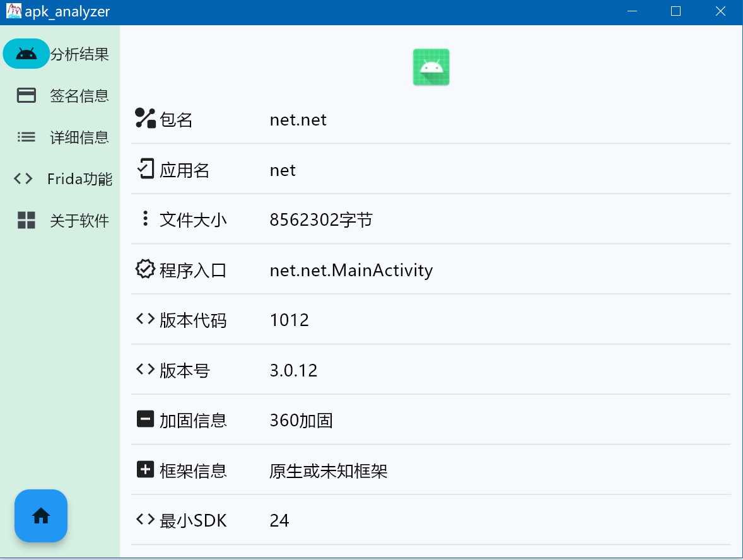Click the Android icon for 分析结果
743x560 pixels.
point(26,54)
